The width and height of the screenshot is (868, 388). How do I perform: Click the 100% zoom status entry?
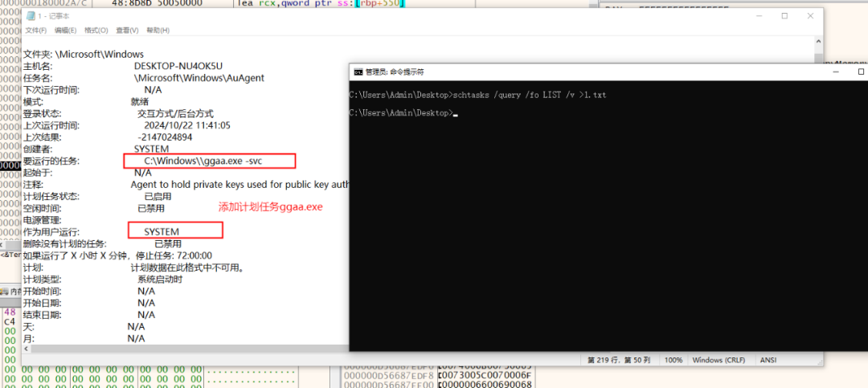pyautogui.click(x=674, y=360)
